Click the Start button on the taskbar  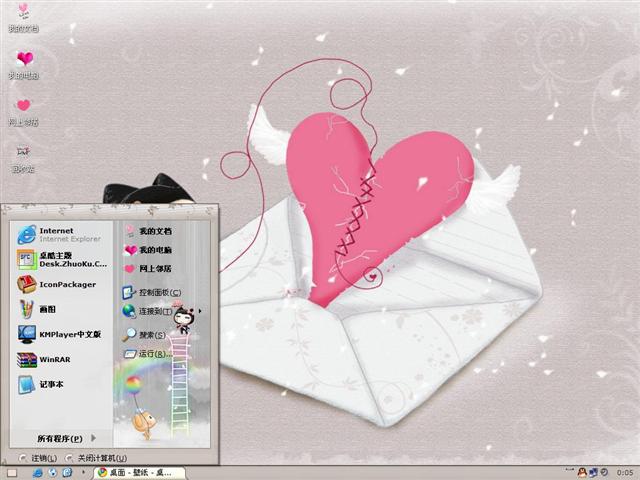pyautogui.click(x=11, y=473)
